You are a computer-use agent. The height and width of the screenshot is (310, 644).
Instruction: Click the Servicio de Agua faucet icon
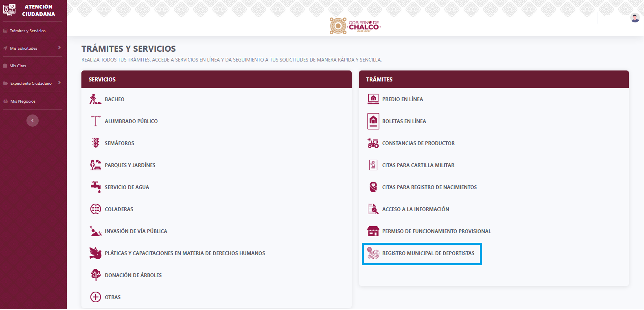click(96, 187)
